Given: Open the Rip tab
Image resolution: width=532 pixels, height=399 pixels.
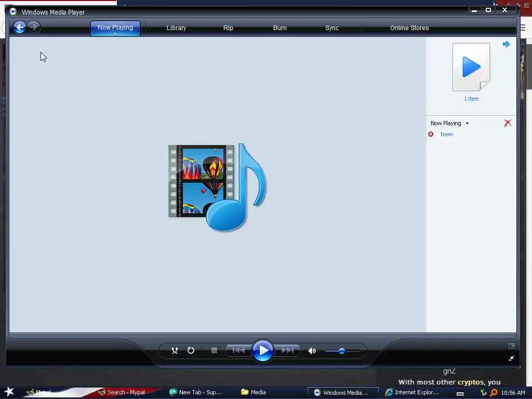Looking at the screenshot, I should pos(228,28).
